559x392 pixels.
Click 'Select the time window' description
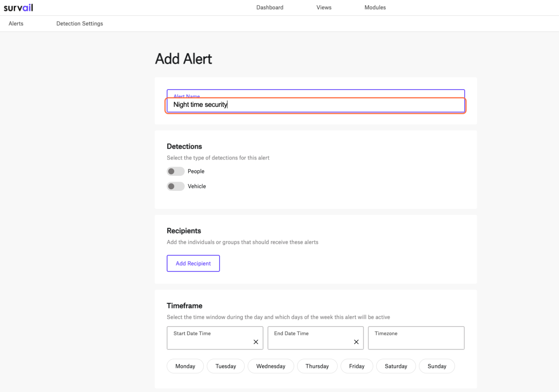[x=278, y=317]
